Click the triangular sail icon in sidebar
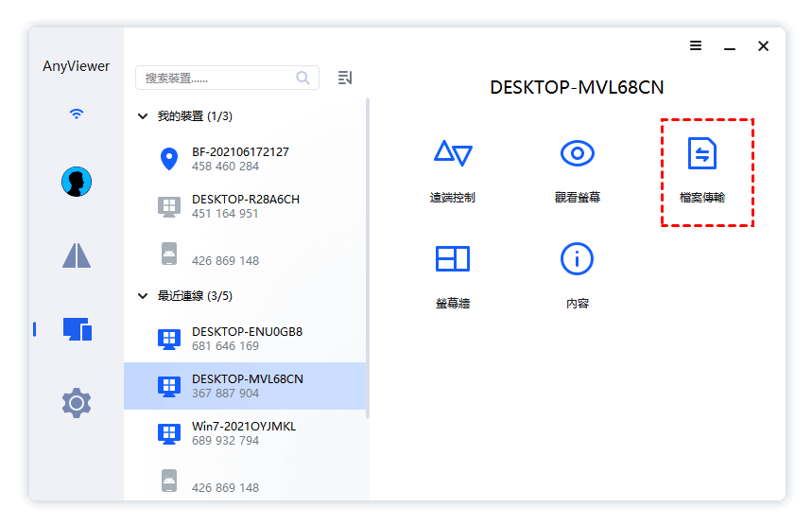Image resolution: width=812 pixels, height=526 pixels. click(77, 255)
